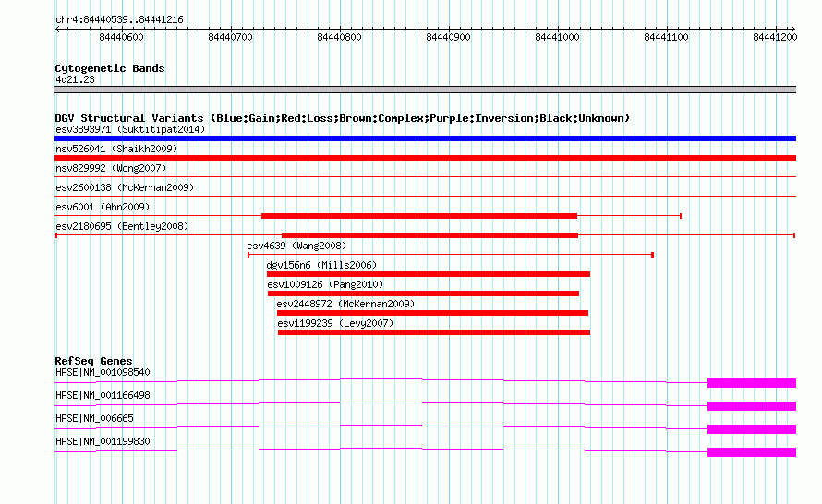Click the chr4:84440539..84441216 region label
Image resolution: width=822 pixels, height=504 pixels.
click(119, 20)
